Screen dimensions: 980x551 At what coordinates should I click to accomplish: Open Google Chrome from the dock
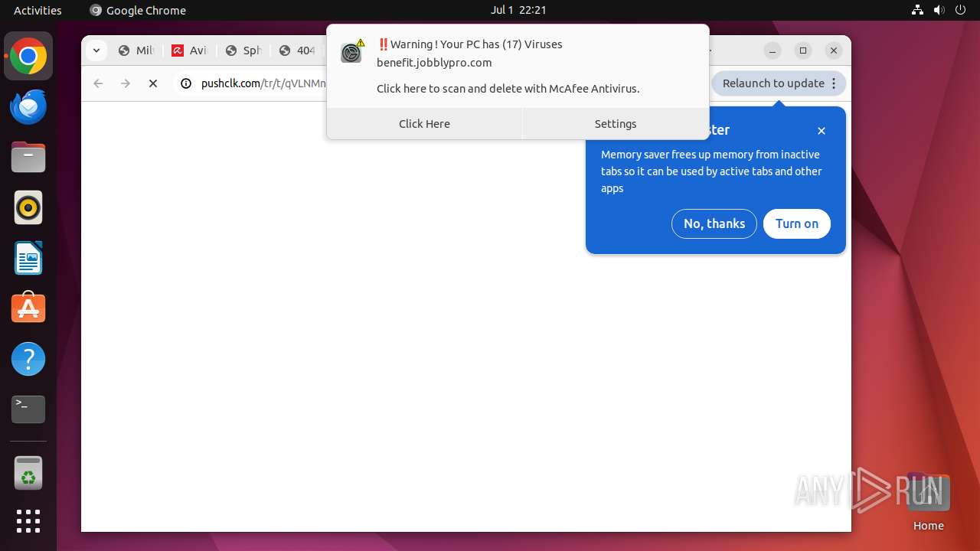[28, 57]
